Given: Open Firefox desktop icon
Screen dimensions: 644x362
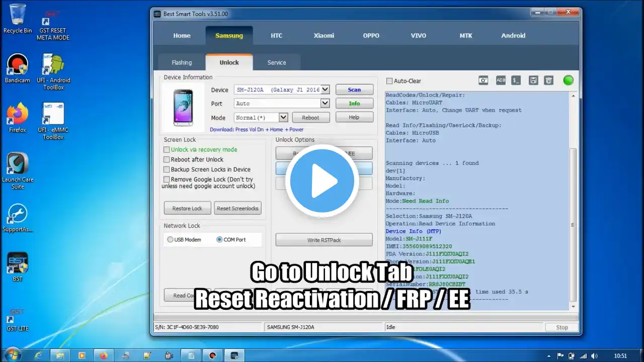Looking at the screenshot, I should click(x=18, y=118).
